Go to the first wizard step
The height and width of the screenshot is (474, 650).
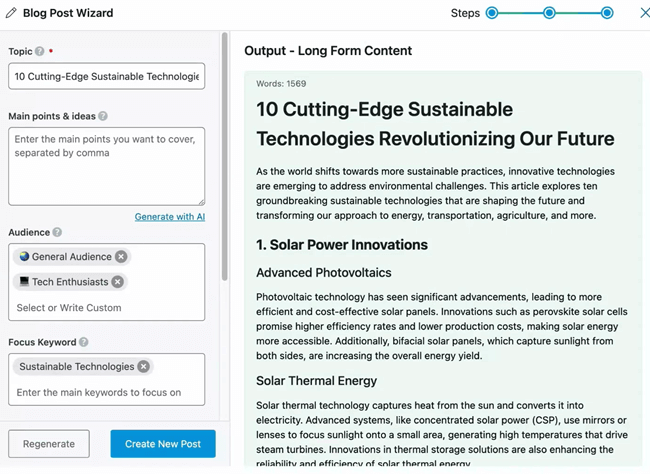pyautogui.click(x=492, y=13)
